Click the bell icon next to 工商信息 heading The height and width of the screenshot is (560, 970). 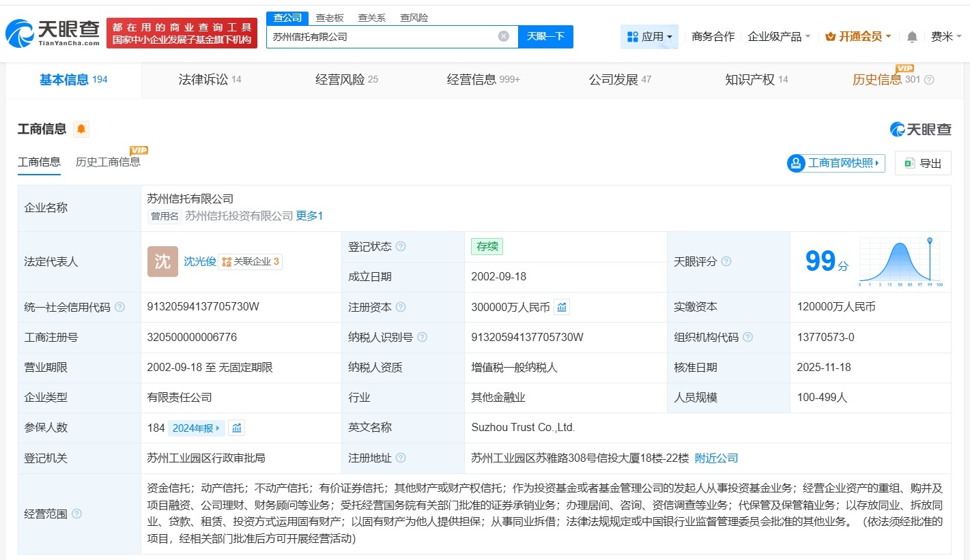(81, 128)
